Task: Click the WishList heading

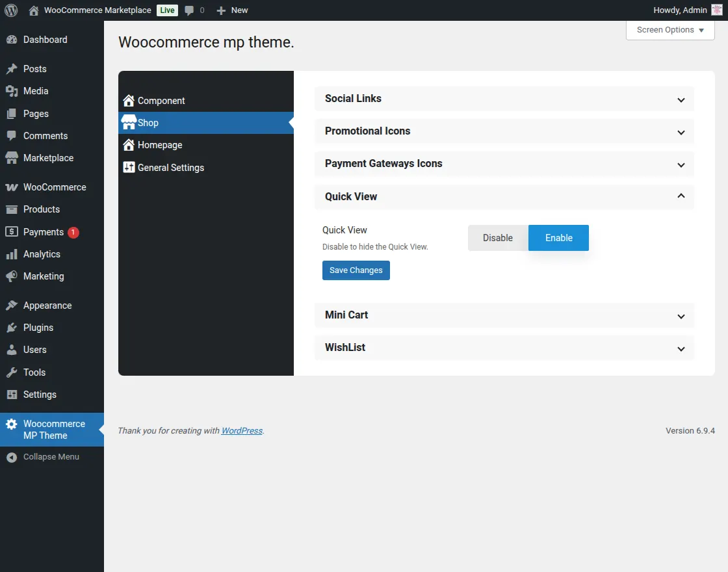Action: pyautogui.click(x=345, y=347)
